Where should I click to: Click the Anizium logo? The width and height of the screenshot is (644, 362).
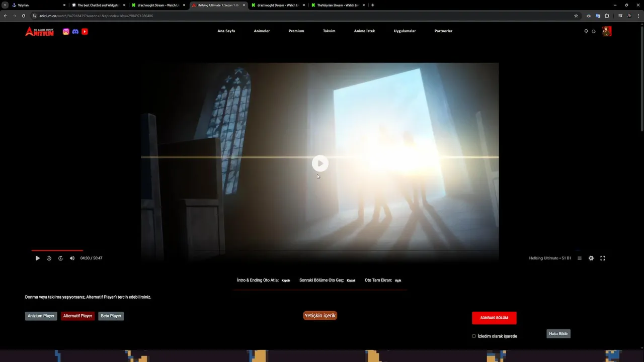coord(39,31)
